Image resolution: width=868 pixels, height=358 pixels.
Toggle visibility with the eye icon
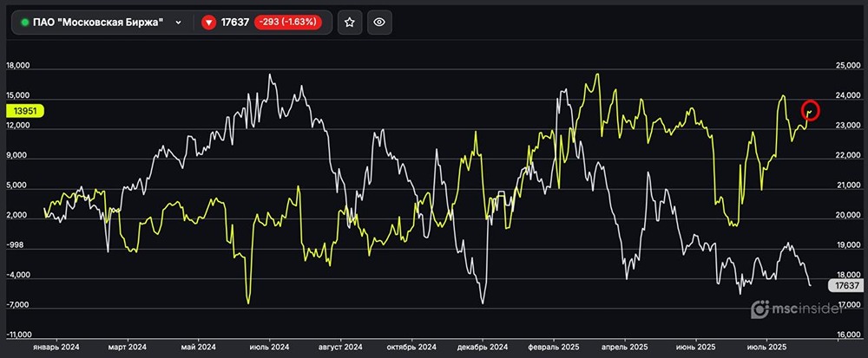point(379,22)
